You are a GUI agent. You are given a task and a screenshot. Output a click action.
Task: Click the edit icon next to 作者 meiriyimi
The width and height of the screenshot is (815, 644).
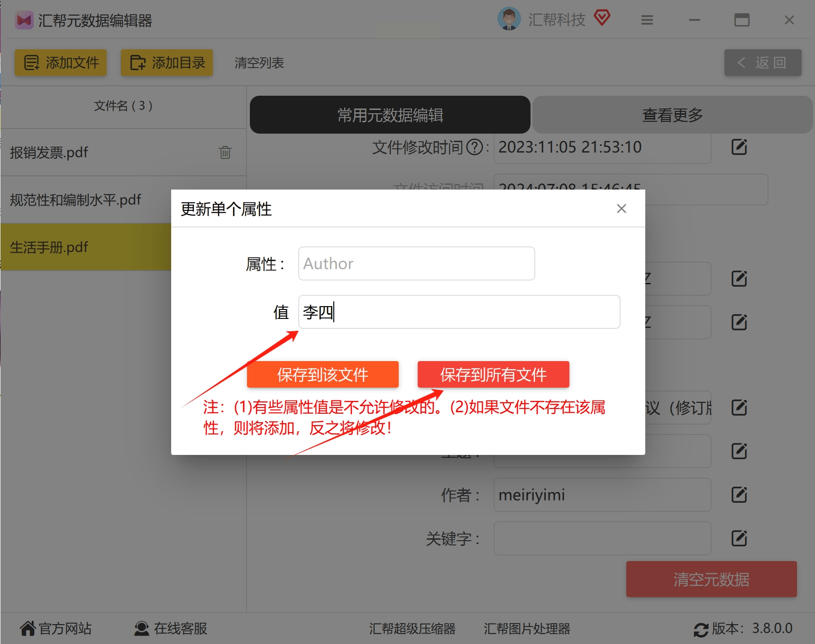point(739,495)
